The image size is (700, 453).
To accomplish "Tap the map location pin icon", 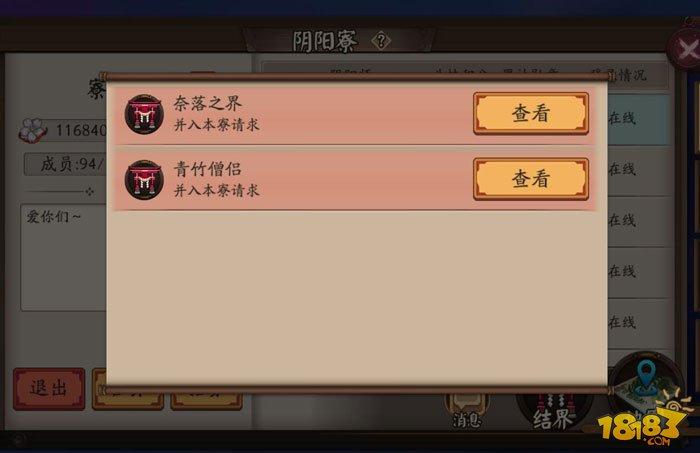I will click(x=646, y=376).
